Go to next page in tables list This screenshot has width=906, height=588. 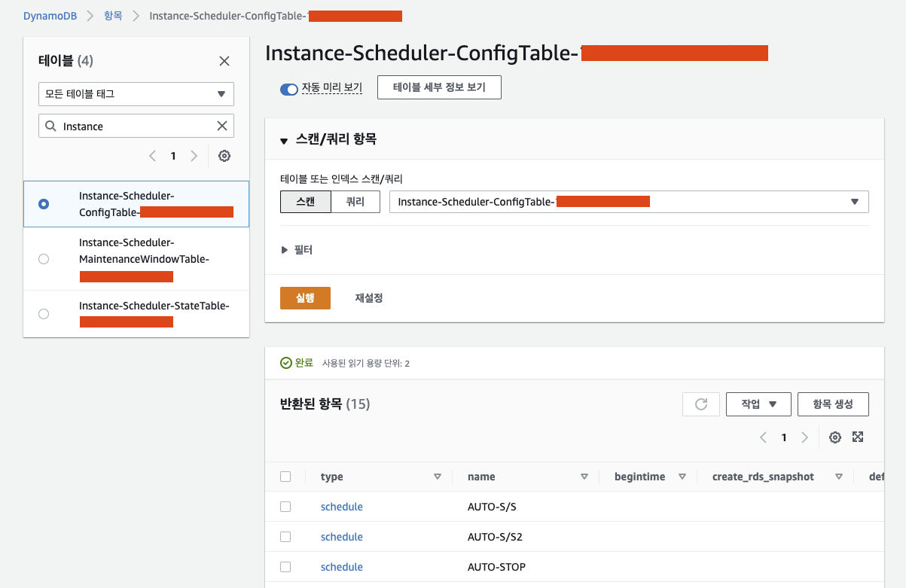pos(194,156)
